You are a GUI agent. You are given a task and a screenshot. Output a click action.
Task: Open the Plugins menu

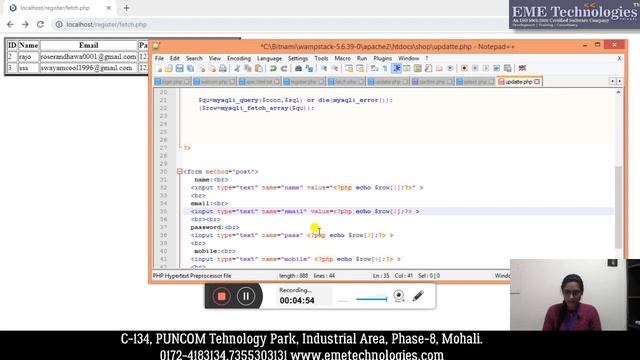click(382, 58)
